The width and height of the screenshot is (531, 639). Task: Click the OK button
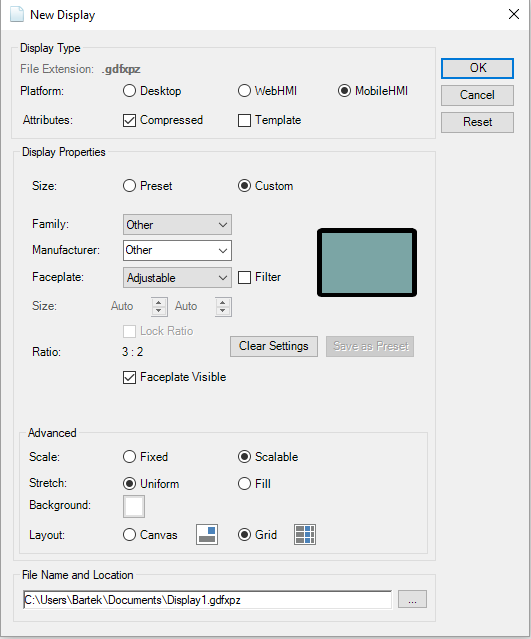pyautogui.click(x=477, y=68)
